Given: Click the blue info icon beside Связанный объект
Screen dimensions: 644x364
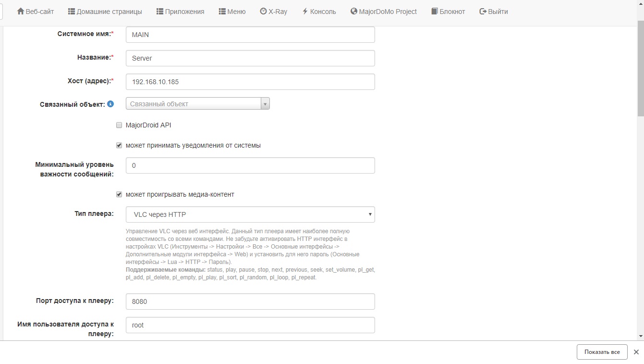Looking at the screenshot, I should tap(110, 104).
